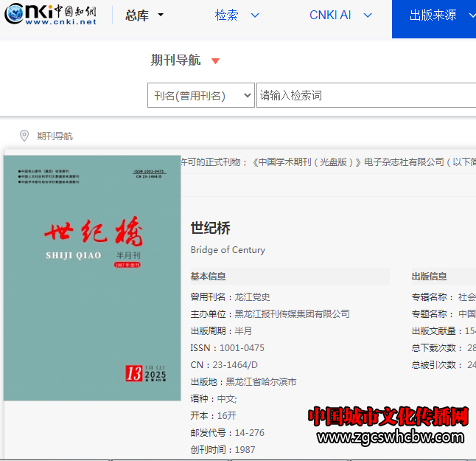Expand the CNKI AI chevron arrow
Viewport: 476px width, 461px height.
[x=368, y=15]
